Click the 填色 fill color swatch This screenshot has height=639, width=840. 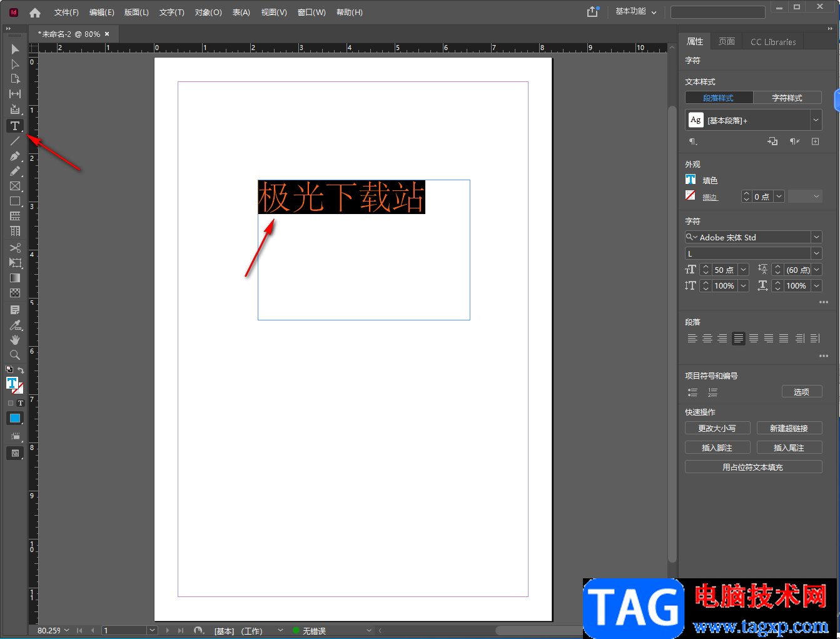691,180
